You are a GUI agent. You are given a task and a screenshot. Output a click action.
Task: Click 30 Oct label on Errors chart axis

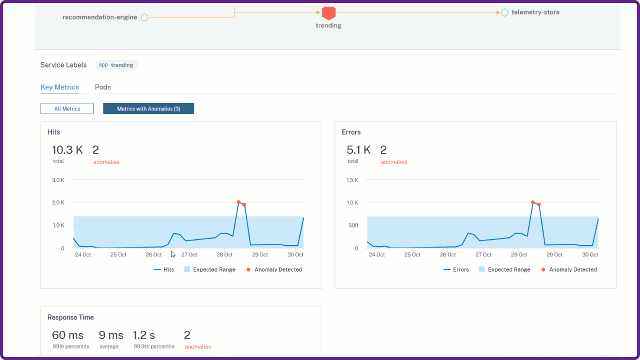click(590, 255)
